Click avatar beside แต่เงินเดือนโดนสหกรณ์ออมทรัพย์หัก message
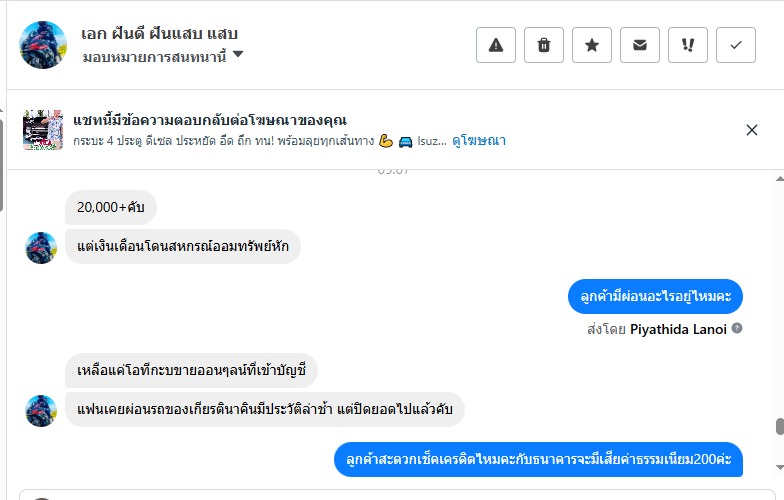 [41, 247]
